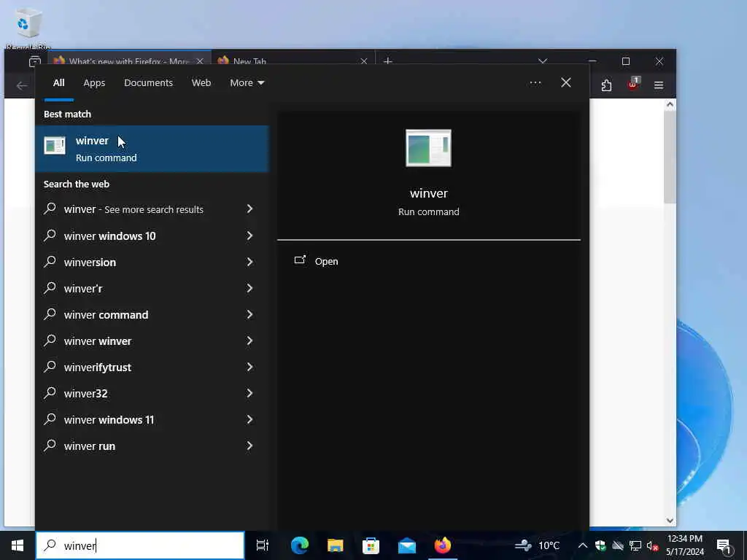Open the Firefox list all tabs dropdown

(x=542, y=61)
